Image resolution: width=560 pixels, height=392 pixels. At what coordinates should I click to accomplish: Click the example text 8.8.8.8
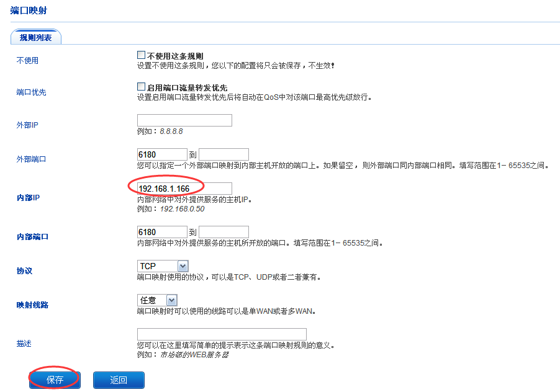coord(171,131)
